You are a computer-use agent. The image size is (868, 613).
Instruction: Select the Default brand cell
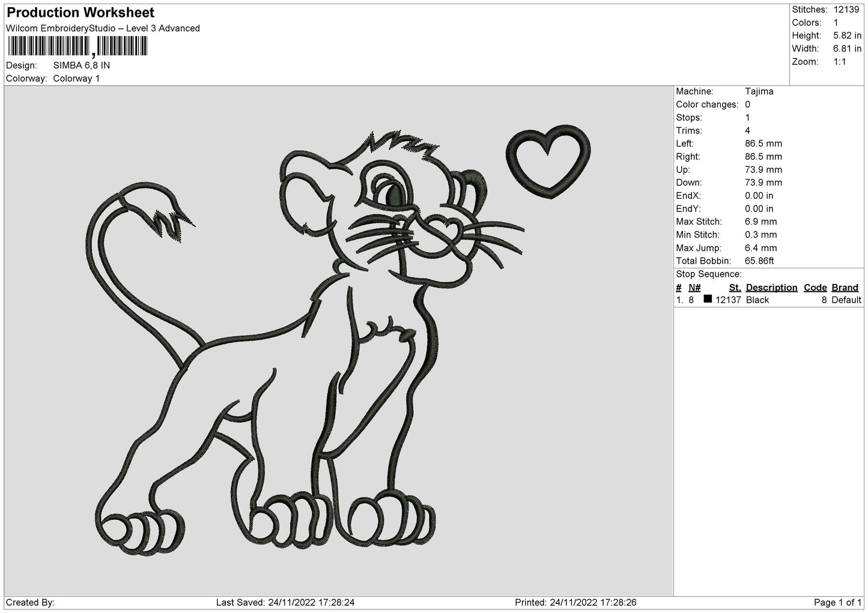click(846, 300)
